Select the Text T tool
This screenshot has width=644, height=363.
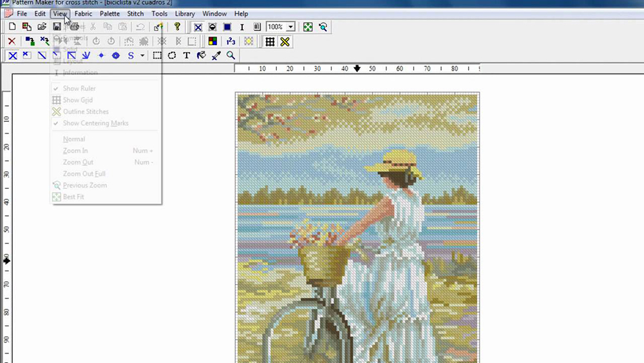click(187, 55)
